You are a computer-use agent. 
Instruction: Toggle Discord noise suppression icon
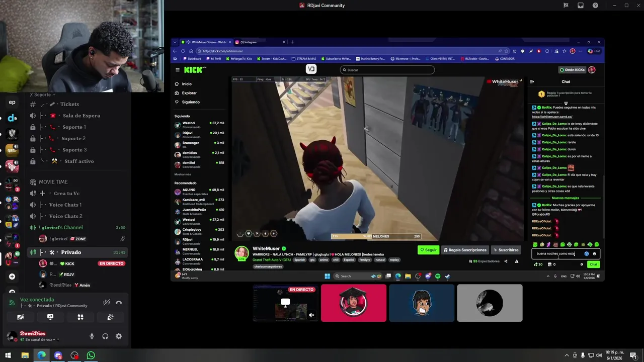107,303
